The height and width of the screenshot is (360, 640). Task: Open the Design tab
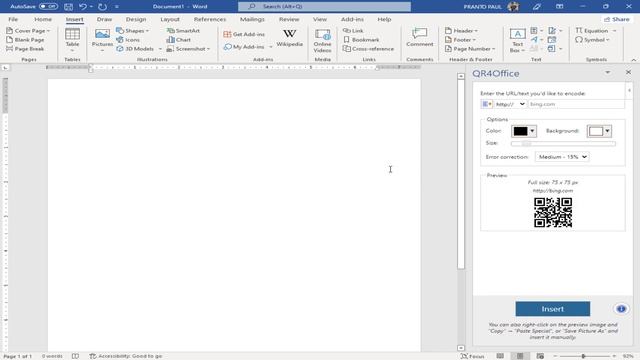tap(136, 19)
